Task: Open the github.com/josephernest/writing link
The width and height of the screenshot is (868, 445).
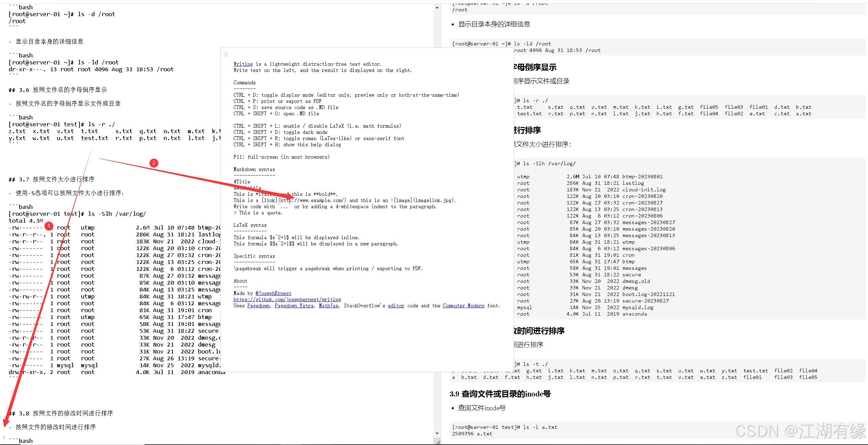Action: tap(287, 299)
